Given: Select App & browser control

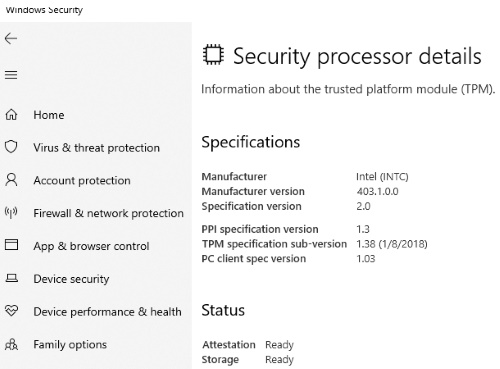Looking at the screenshot, I should click(x=91, y=246).
